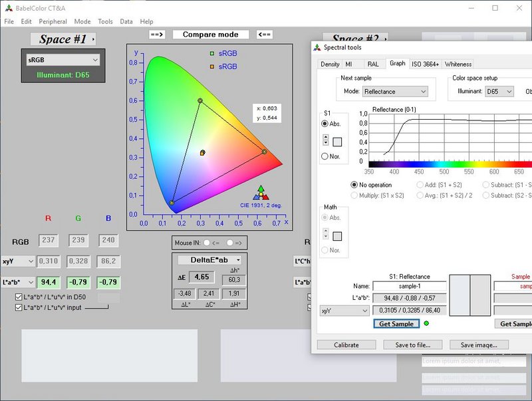Select the S1 Nor. radio button
532x401 pixels.
pyautogui.click(x=325, y=156)
